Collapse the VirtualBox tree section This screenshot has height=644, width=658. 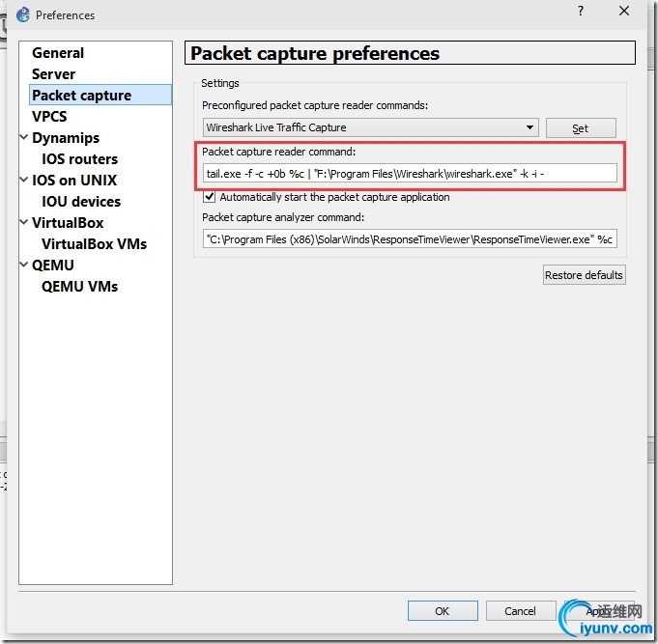(x=24, y=222)
